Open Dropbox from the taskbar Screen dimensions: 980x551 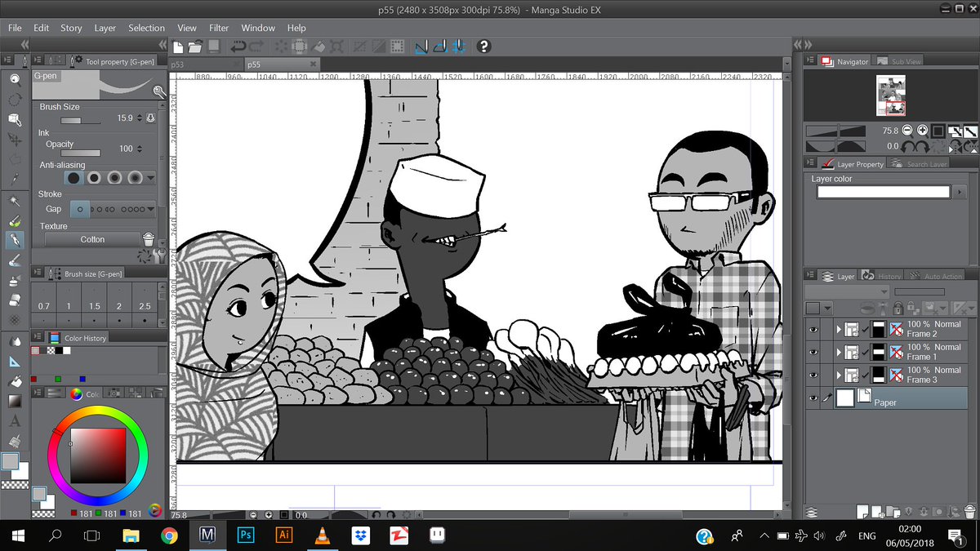click(x=360, y=535)
